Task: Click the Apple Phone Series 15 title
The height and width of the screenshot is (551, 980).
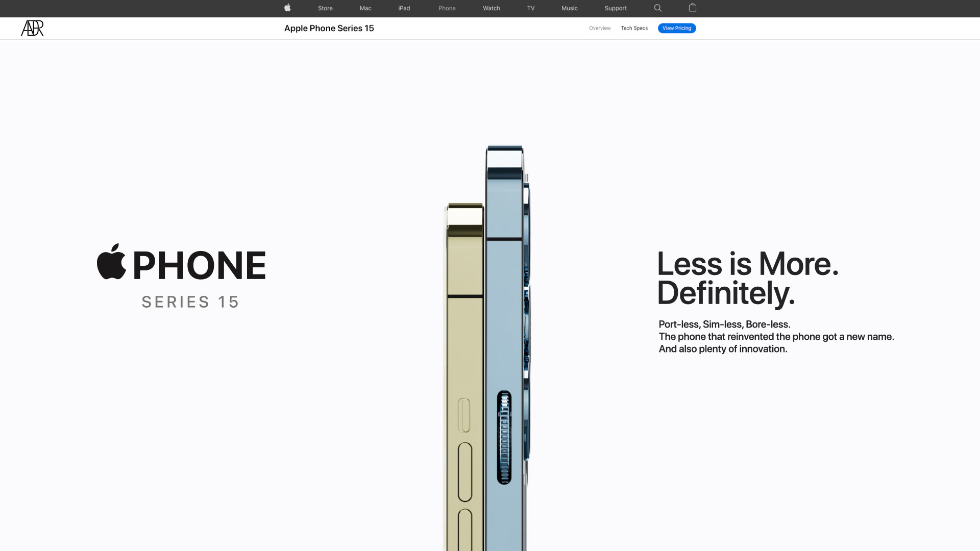Action: 329,28
